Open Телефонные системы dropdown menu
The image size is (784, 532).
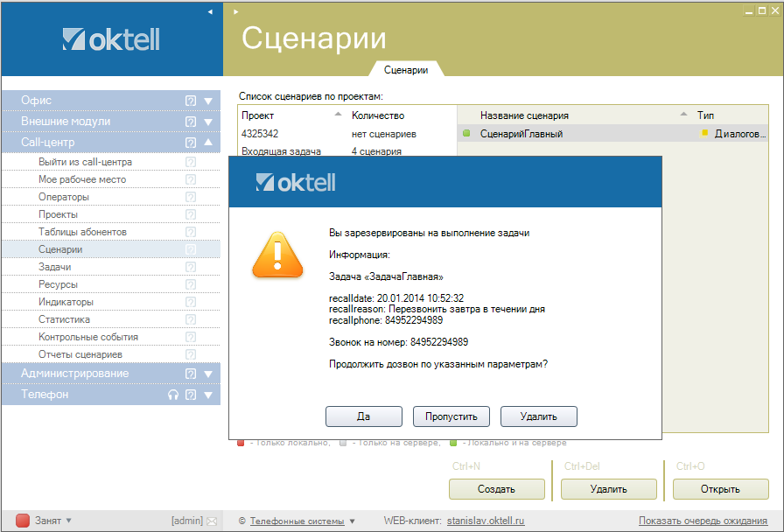click(353, 521)
